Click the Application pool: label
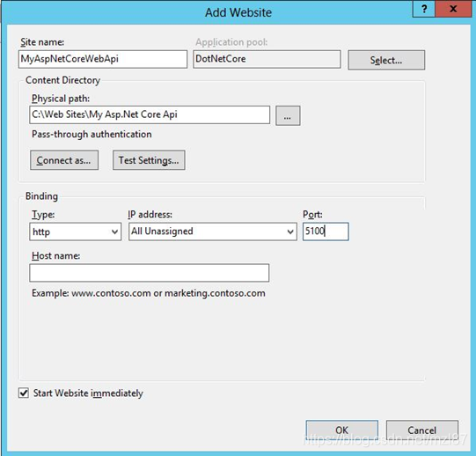Image resolution: width=476 pixels, height=456 pixels. (x=231, y=42)
